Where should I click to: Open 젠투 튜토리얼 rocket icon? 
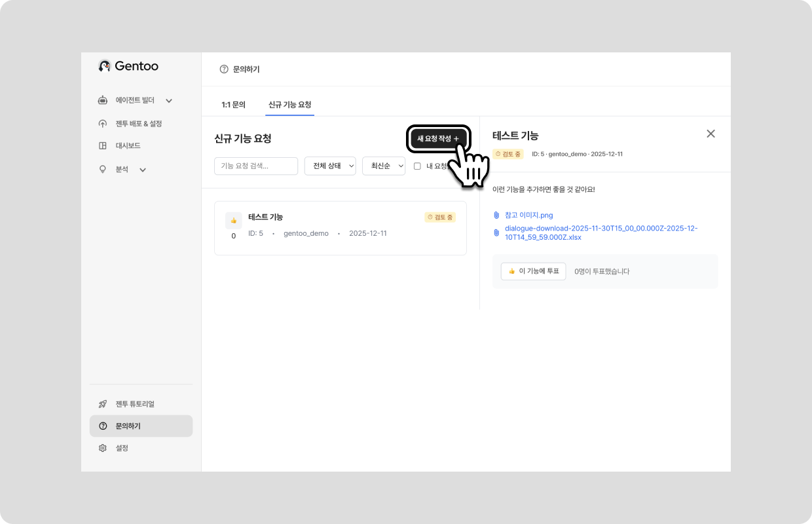103,403
